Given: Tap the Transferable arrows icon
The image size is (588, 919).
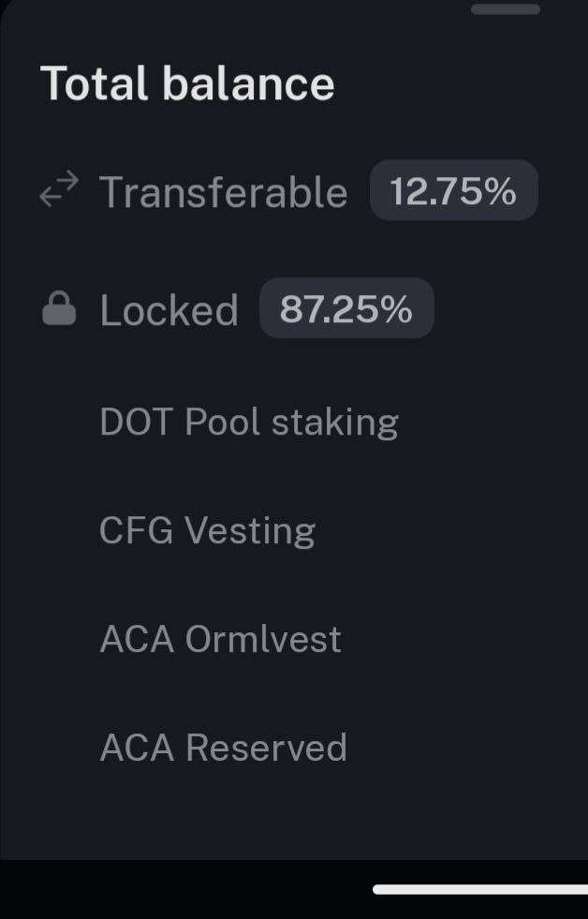Looking at the screenshot, I should (x=59, y=188).
